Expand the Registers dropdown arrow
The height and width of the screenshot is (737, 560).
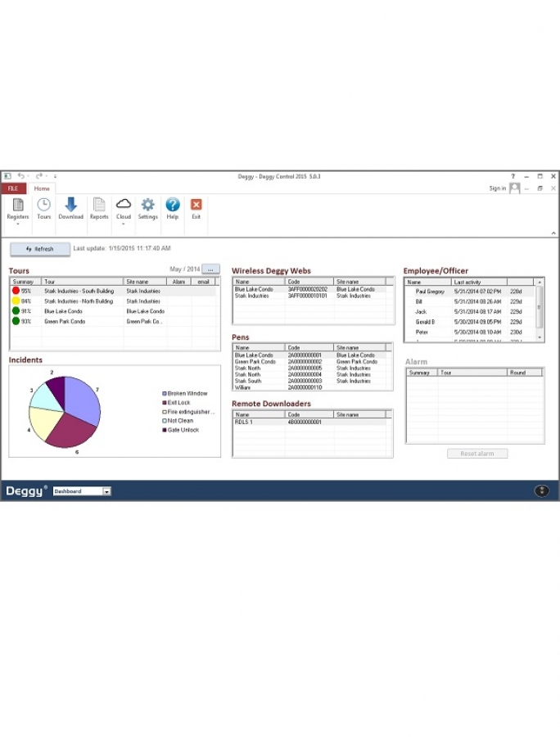tap(18, 224)
